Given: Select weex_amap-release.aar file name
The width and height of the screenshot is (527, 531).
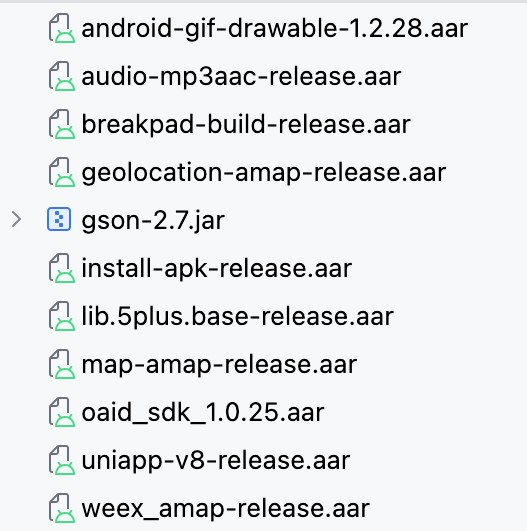Looking at the screenshot, I should (x=226, y=509).
